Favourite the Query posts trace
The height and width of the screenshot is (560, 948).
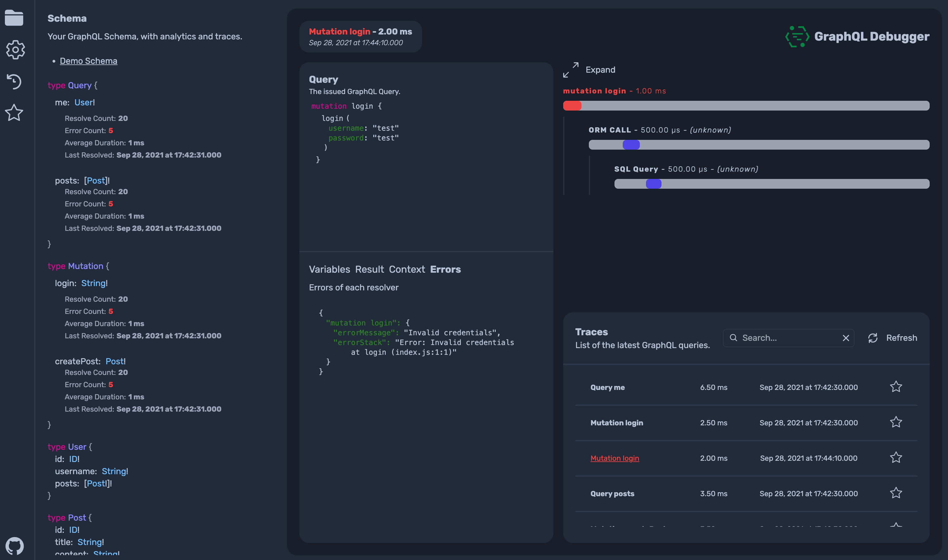point(896,493)
